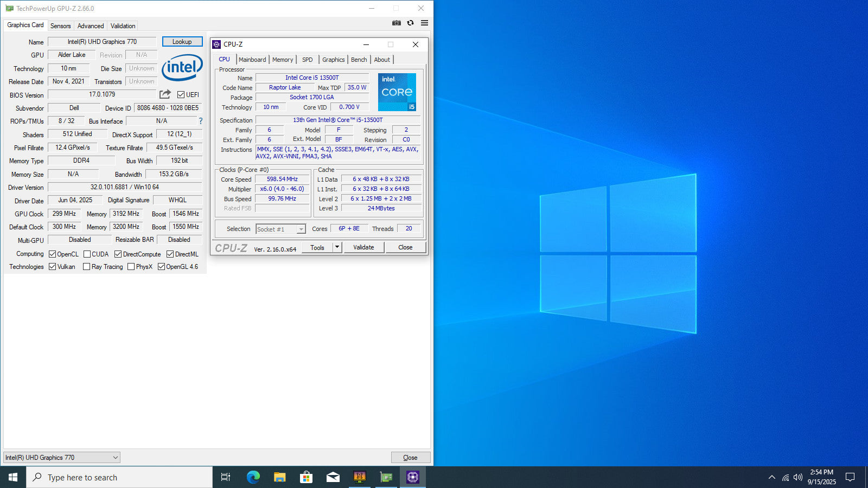Viewport: 868px width, 488px height.
Task: Toggle the DirectCompute checkbox
Action: click(118, 254)
